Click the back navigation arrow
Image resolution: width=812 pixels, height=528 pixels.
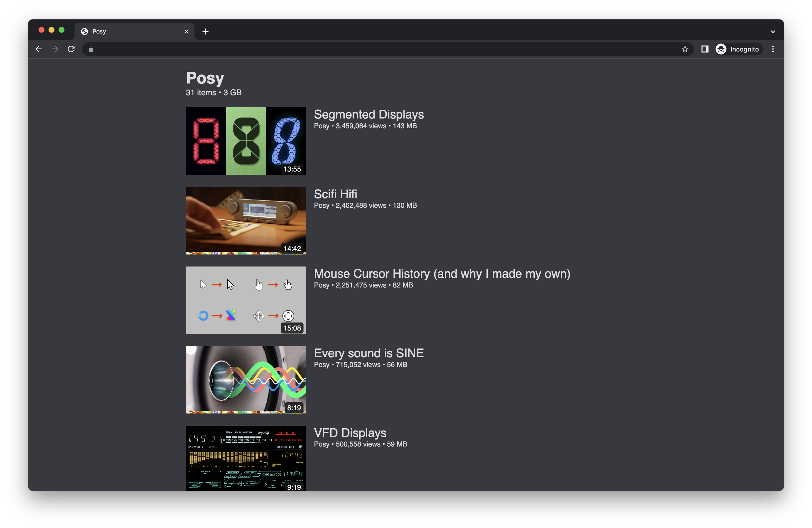tap(39, 49)
